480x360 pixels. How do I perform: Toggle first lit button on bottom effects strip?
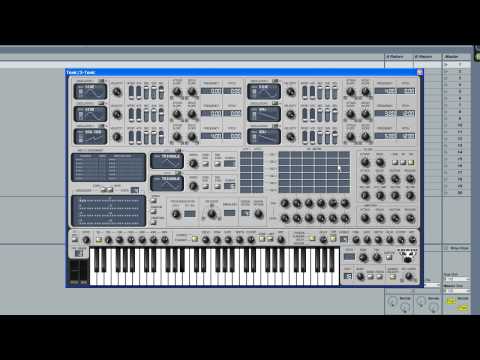tap(99, 239)
